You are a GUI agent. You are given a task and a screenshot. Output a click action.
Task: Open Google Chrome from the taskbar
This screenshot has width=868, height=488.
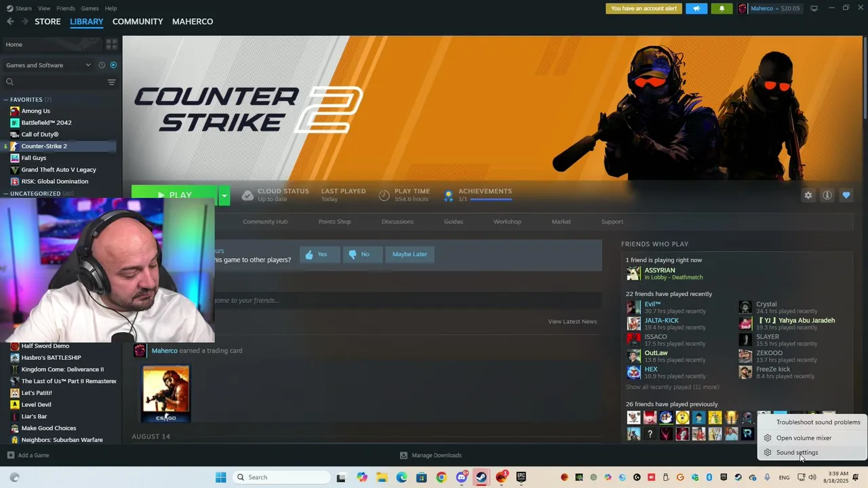click(441, 477)
